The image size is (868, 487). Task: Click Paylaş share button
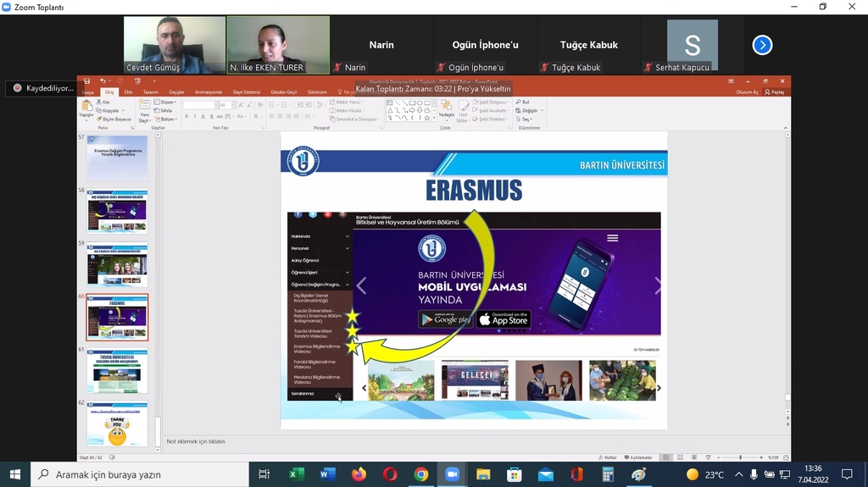click(775, 92)
